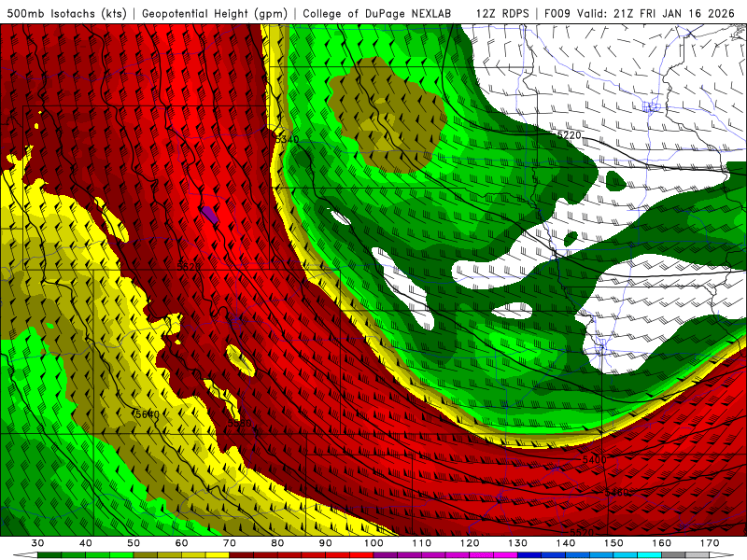Image resolution: width=747 pixels, height=560 pixels.
Task: Click the 5400 height contour label
Action: [595, 459]
